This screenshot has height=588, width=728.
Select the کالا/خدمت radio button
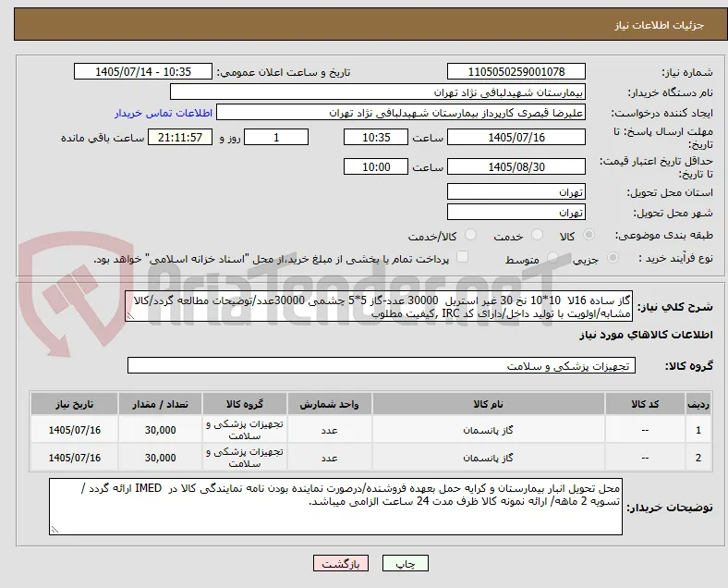[471, 235]
